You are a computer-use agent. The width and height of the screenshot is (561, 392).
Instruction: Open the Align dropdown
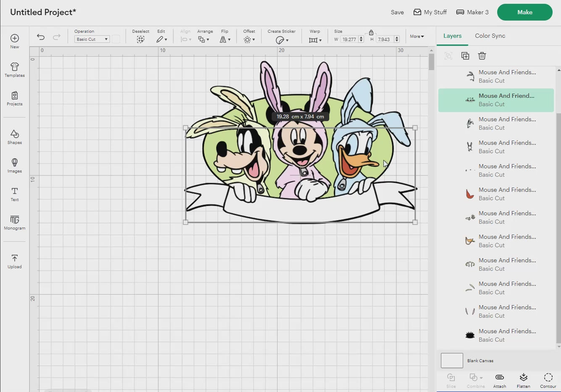click(186, 39)
